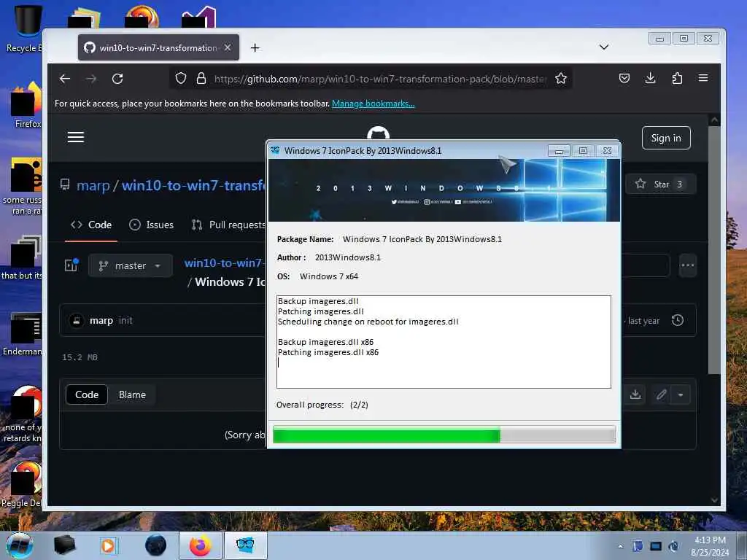This screenshot has height=560, width=747.
Task: Open Firefox downloads panel
Action: pyautogui.click(x=650, y=78)
